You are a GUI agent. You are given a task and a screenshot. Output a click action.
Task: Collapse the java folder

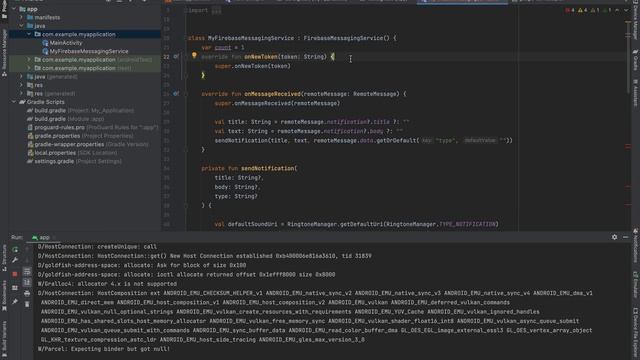(x=21, y=26)
